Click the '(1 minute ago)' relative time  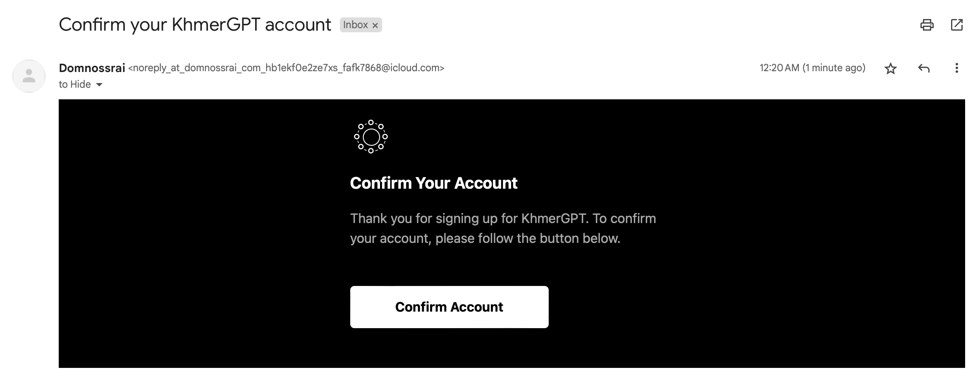click(x=834, y=68)
